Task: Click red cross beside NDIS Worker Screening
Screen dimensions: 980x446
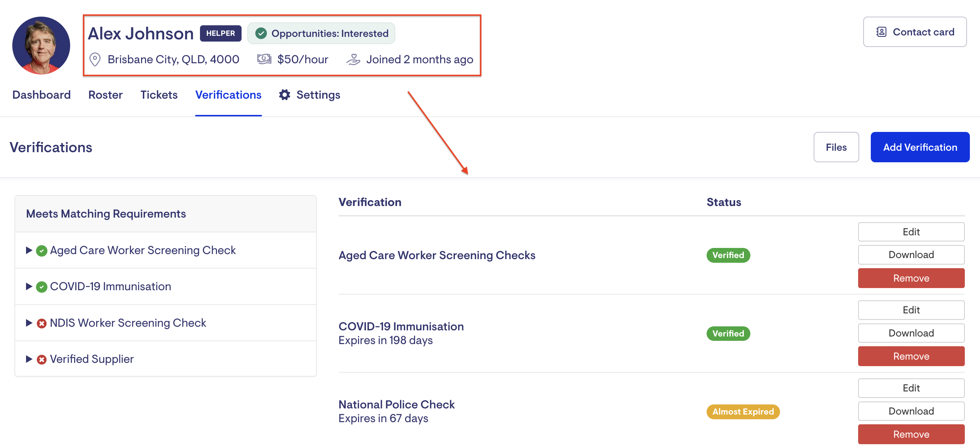Action: [x=42, y=323]
